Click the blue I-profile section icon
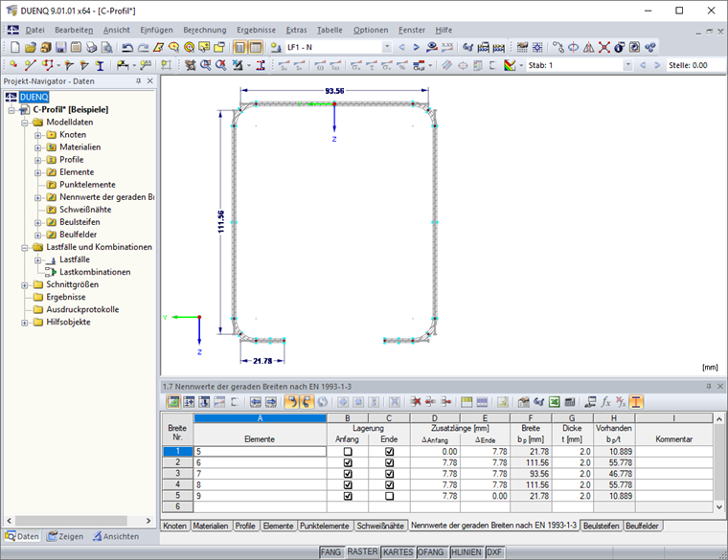The image size is (728, 560). 100,65
